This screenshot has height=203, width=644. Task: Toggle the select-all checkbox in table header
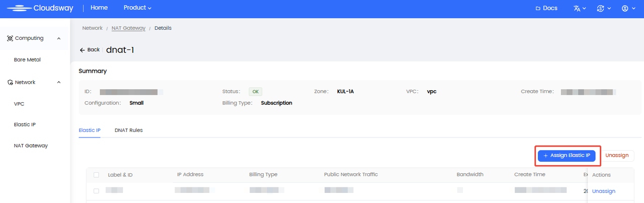click(x=96, y=175)
